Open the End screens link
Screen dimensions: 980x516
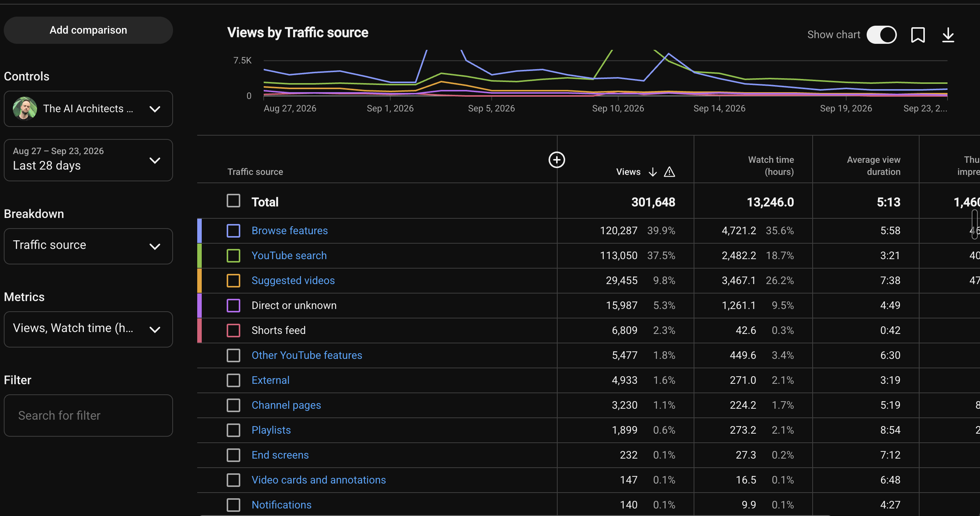280,455
